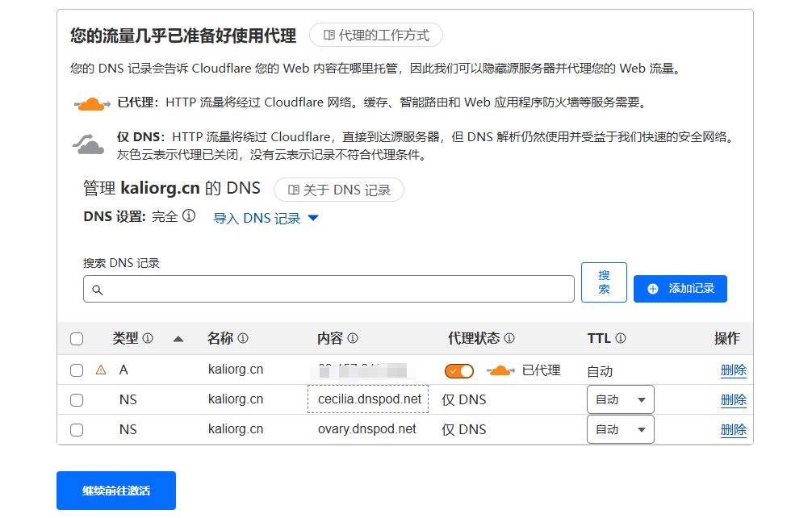This screenshot has width=812, height=518.
Task: Click the warning triangle on the A record
Action: coord(101,370)
